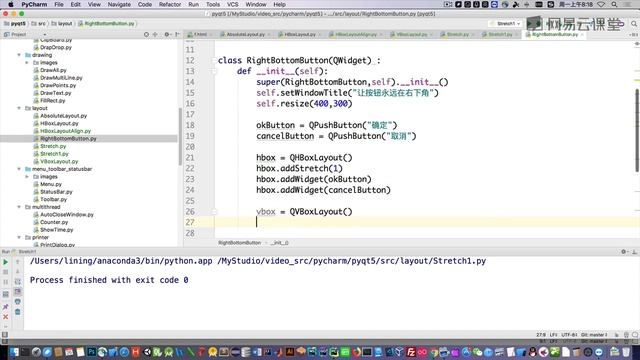Image resolution: width=640 pixels, height=360 pixels.
Task: Open Photoshop from the Dock
Action: tap(91, 352)
